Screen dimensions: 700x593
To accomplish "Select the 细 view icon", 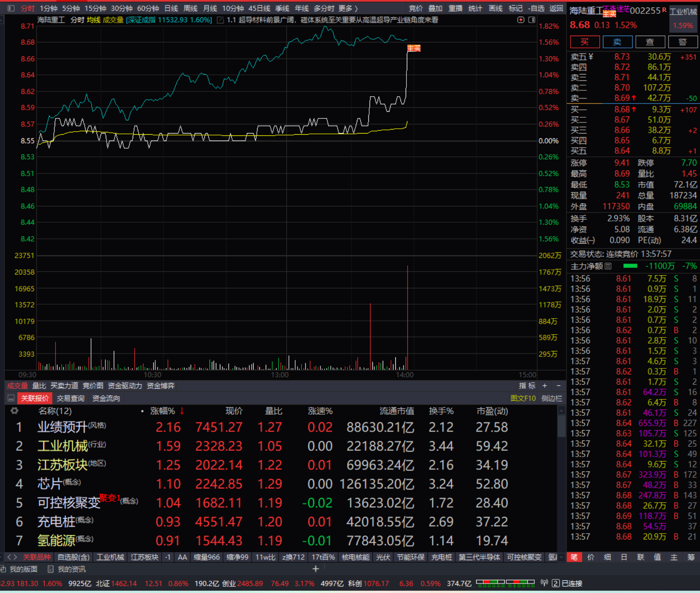I will (607, 557).
